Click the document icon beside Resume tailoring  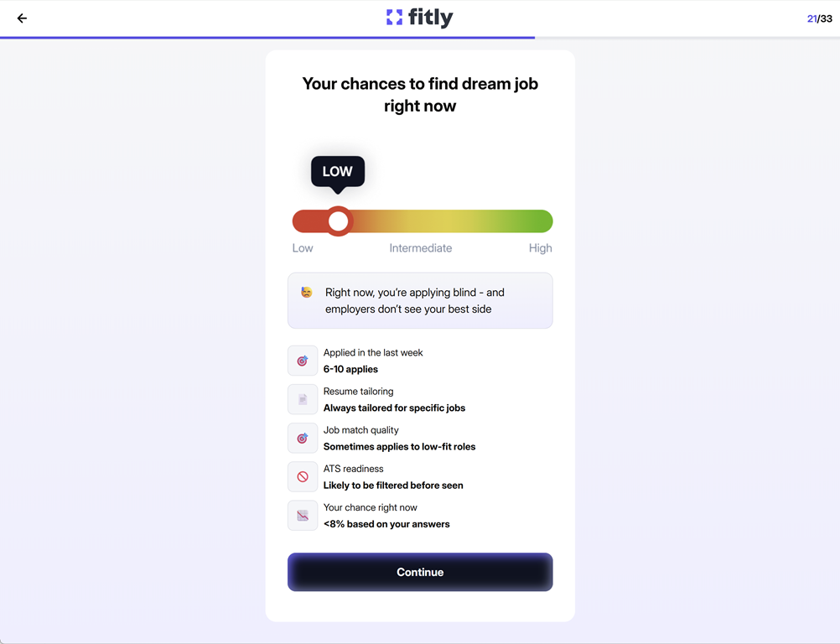click(303, 400)
